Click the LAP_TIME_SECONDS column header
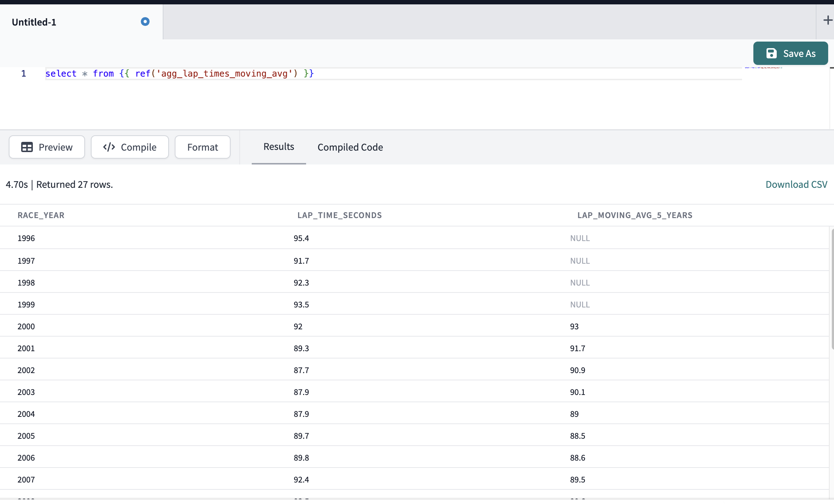The width and height of the screenshot is (834, 504). point(339,215)
